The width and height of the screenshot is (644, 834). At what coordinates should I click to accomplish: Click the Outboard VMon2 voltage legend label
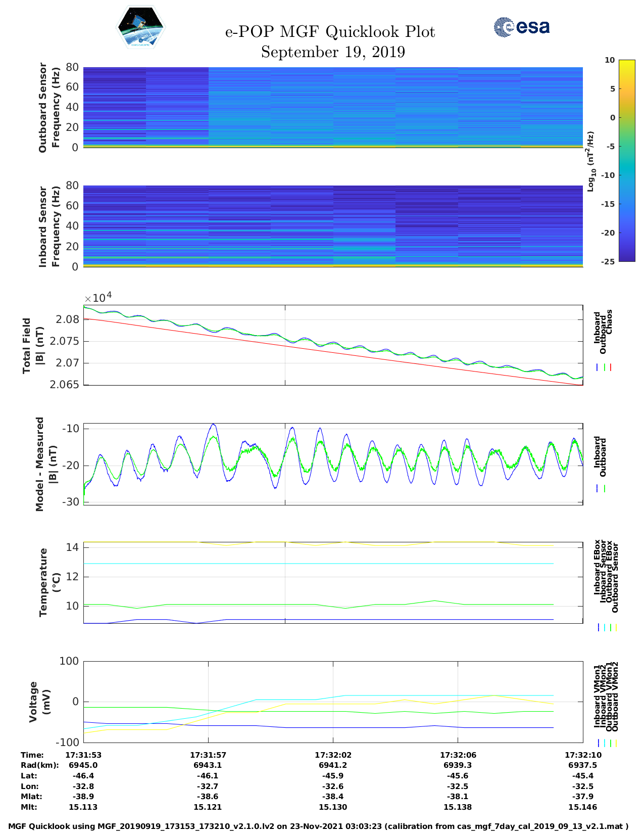[x=615, y=697]
